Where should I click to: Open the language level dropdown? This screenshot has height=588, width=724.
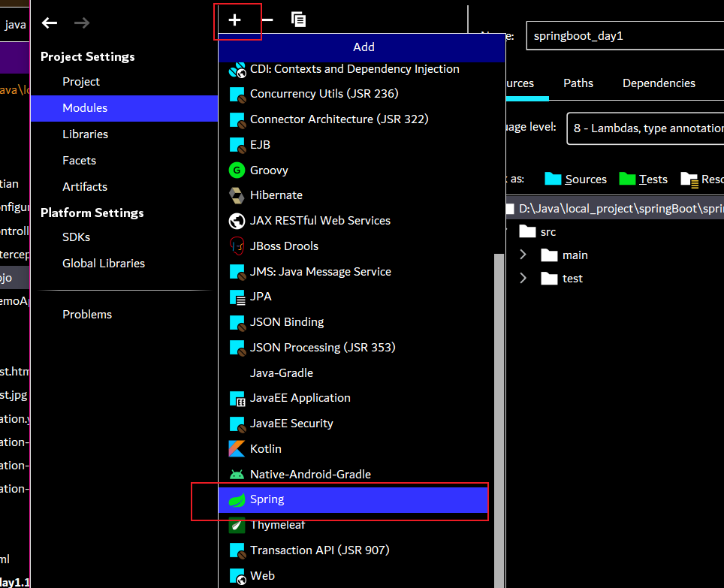tap(645, 128)
